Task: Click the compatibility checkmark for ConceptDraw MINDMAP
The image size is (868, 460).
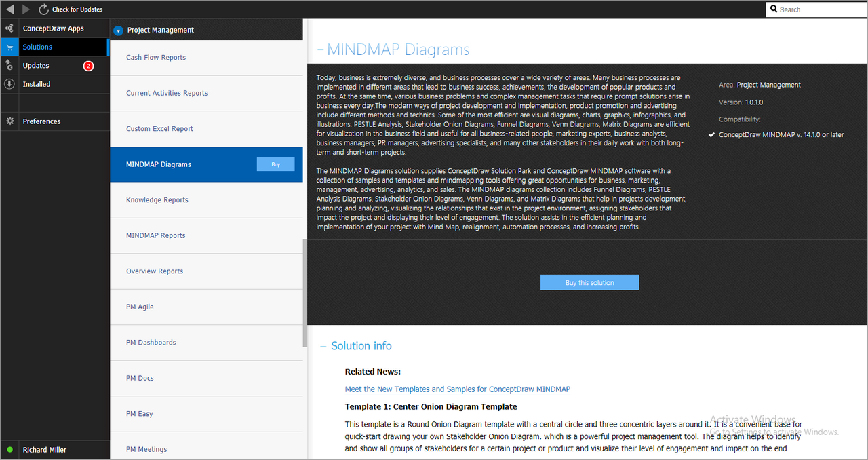Action: click(711, 134)
